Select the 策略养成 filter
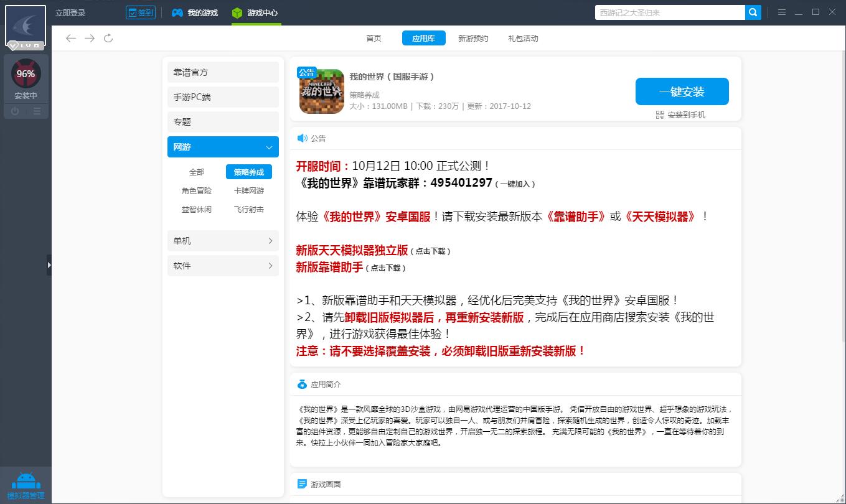This screenshot has width=846, height=504. (x=248, y=172)
